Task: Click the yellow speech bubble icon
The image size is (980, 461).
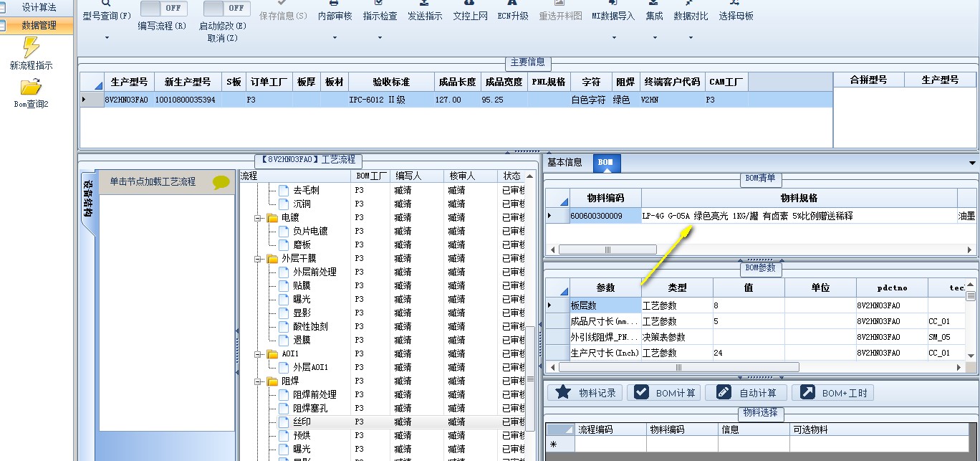Action: [221, 183]
